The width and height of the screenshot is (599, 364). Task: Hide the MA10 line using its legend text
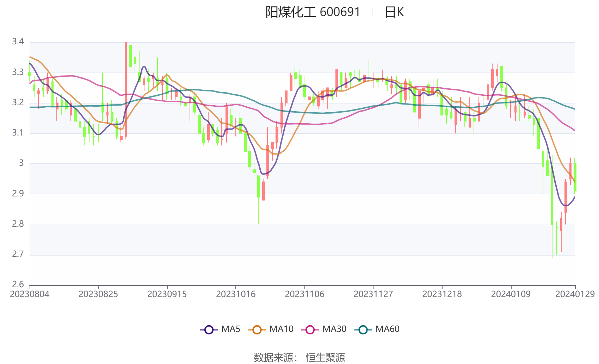point(281,329)
